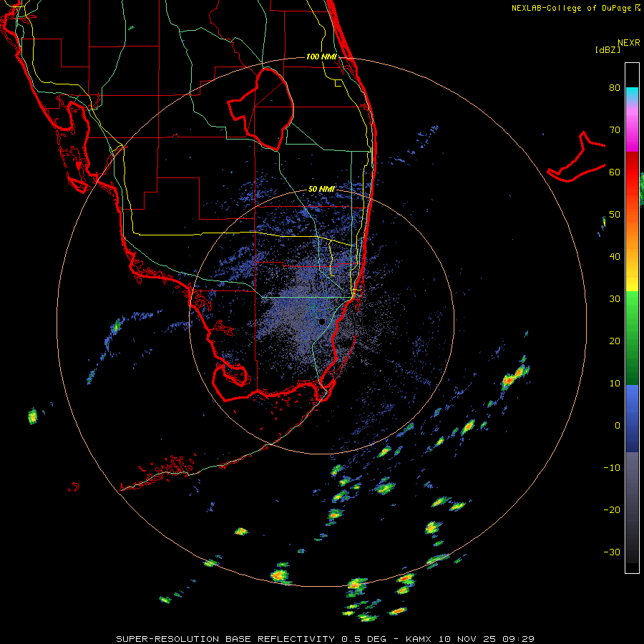Click the NEXR label above color scale
The image size is (644, 644).
629,43
